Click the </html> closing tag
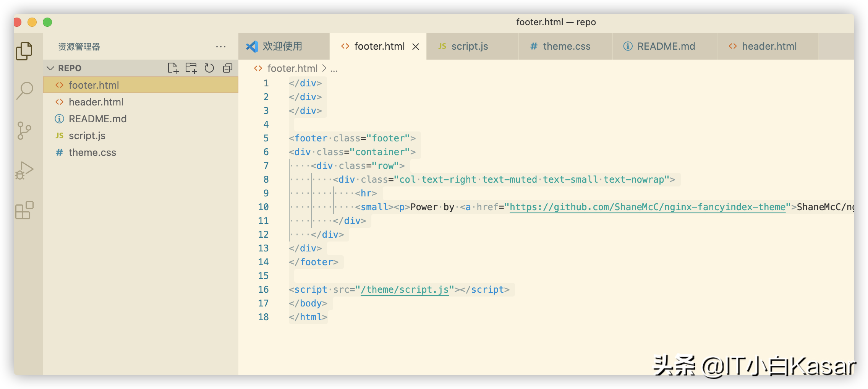Screen dimensions: 868x389 (x=308, y=317)
